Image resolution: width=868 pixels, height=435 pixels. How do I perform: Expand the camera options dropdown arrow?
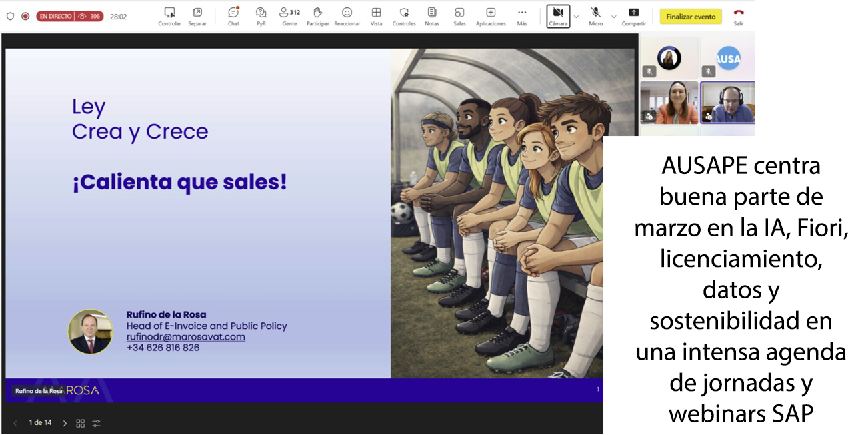click(x=577, y=16)
